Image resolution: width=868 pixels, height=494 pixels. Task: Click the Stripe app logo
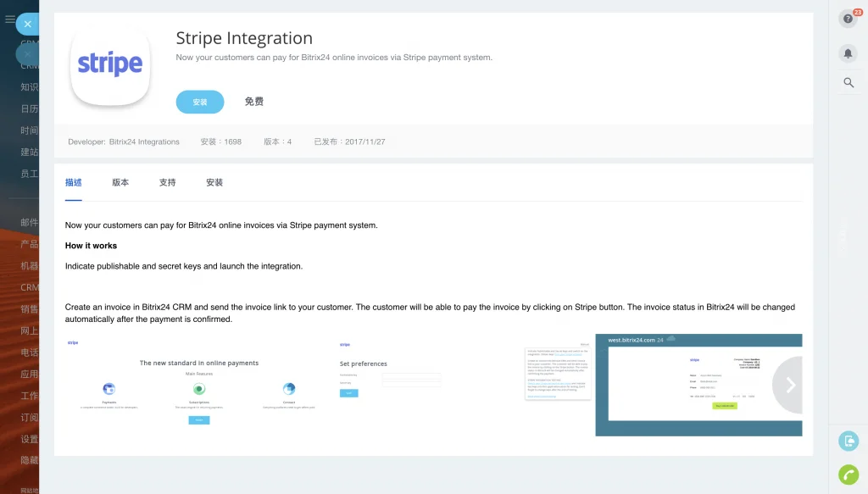point(110,64)
